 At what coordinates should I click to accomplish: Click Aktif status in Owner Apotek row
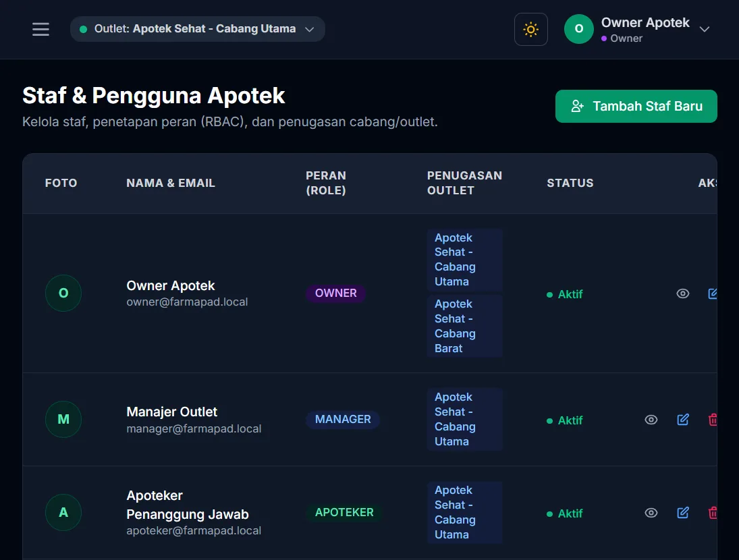[x=565, y=294]
